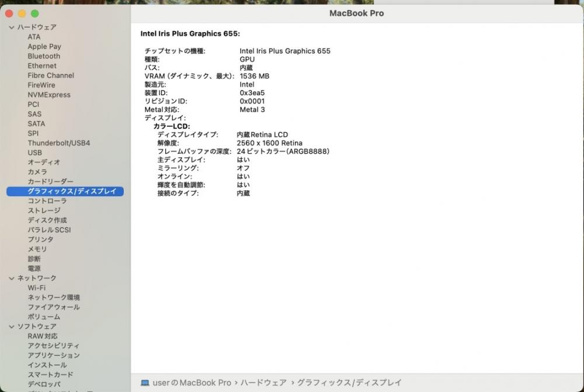Select Wi-Fi under ネットワーク

[36, 288]
